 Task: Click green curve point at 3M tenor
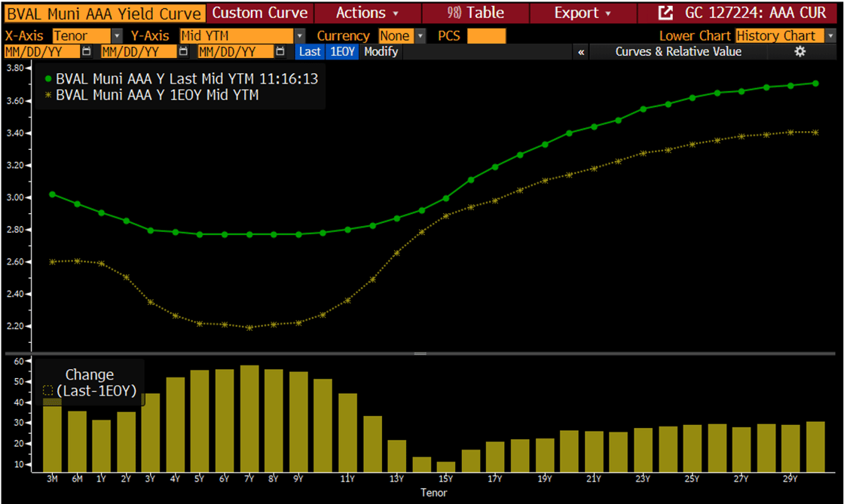point(52,194)
